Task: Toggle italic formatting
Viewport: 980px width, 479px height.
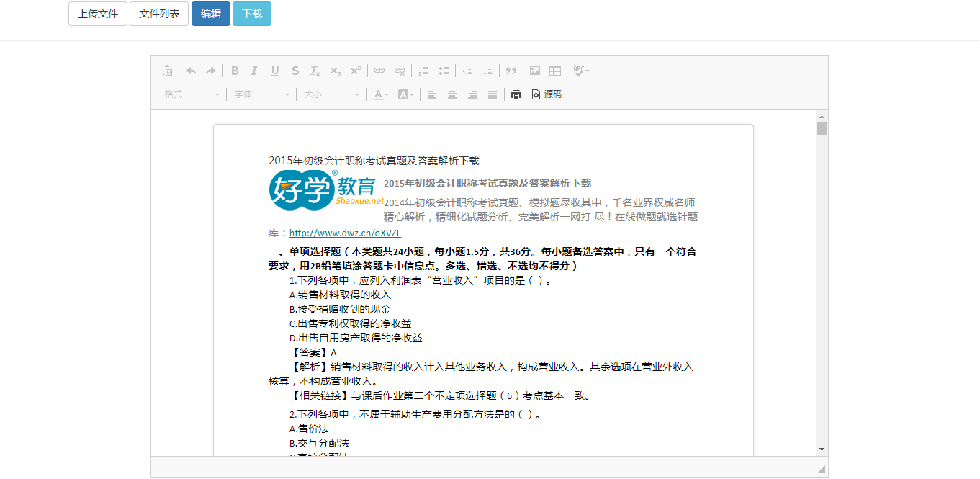Action: coord(254,71)
